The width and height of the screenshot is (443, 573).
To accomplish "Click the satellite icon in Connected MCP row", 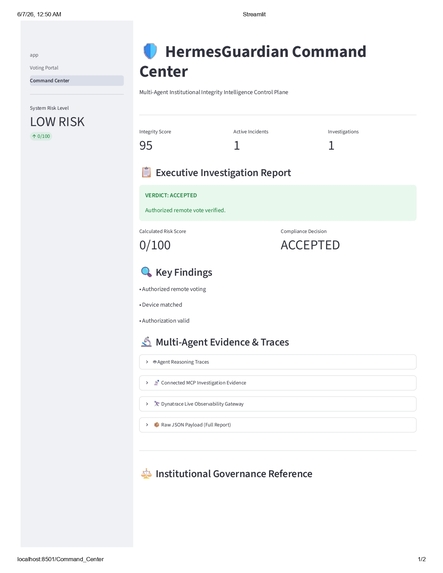I will 156,383.
